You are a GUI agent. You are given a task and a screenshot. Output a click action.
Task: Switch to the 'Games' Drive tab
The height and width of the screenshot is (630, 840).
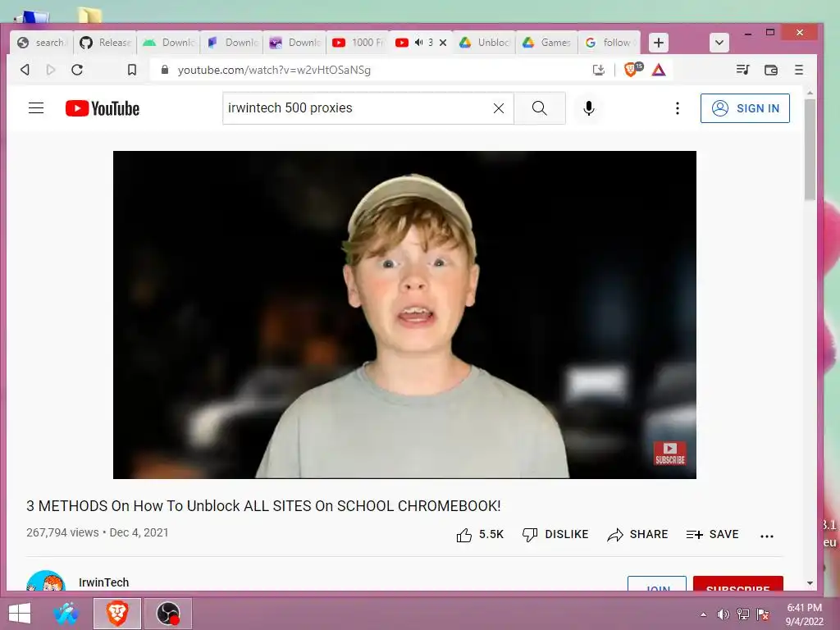coord(547,43)
